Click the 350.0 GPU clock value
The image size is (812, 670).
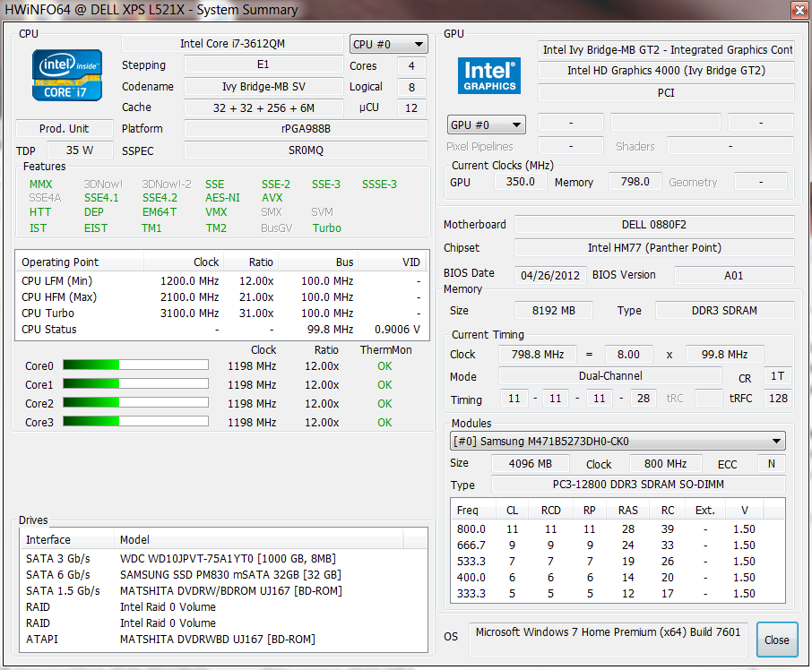point(521,182)
